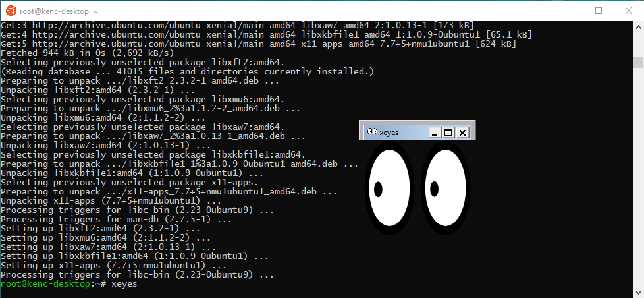Image resolution: width=644 pixels, height=298 pixels.
Task: Click the Ubuntu logo icon in terminal title bar
Action: click(x=11, y=11)
